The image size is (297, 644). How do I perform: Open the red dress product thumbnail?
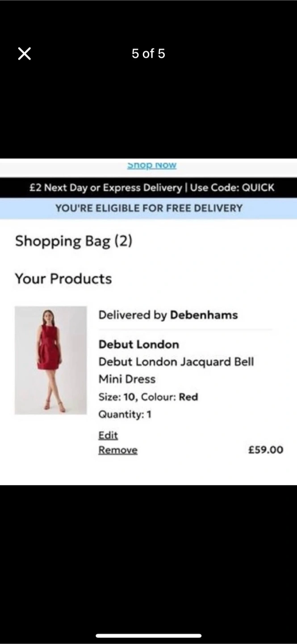pos(50,360)
